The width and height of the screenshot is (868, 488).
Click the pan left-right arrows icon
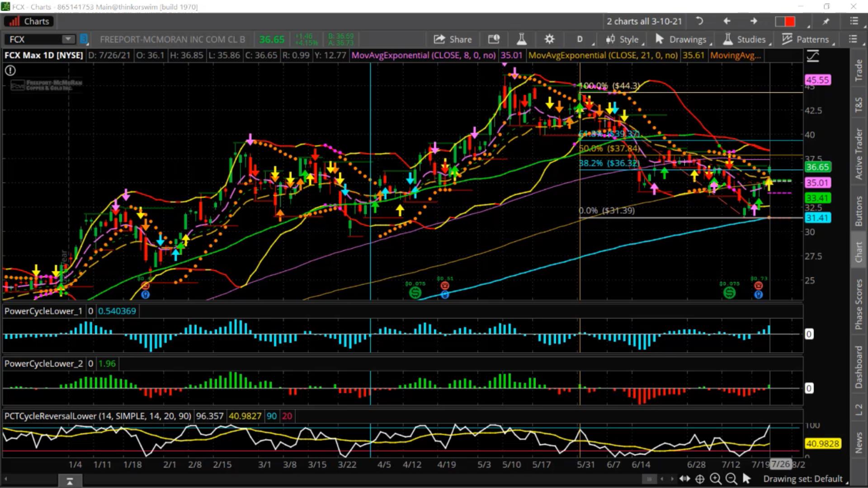[684, 479]
